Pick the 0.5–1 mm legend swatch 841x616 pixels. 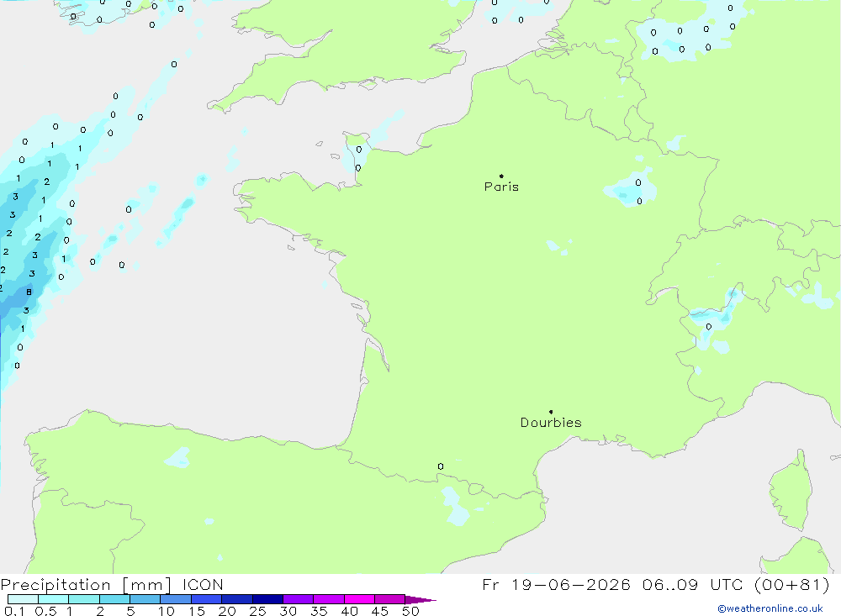(x=54, y=599)
